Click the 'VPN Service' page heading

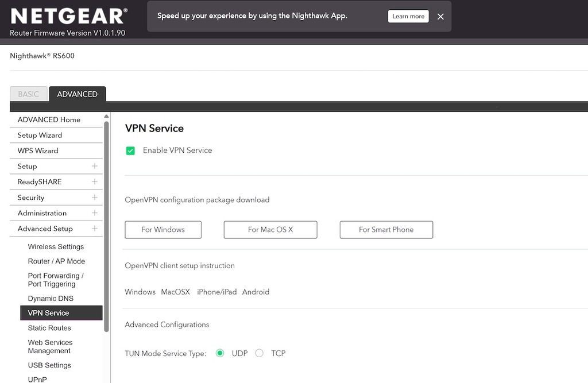point(154,128)
